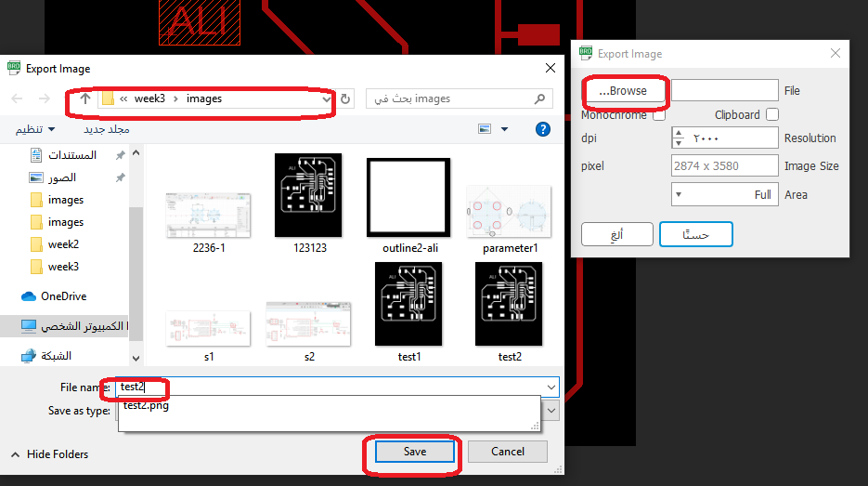
Task: Select the outline2-ali file thumbnail
Action: (408, 197)
